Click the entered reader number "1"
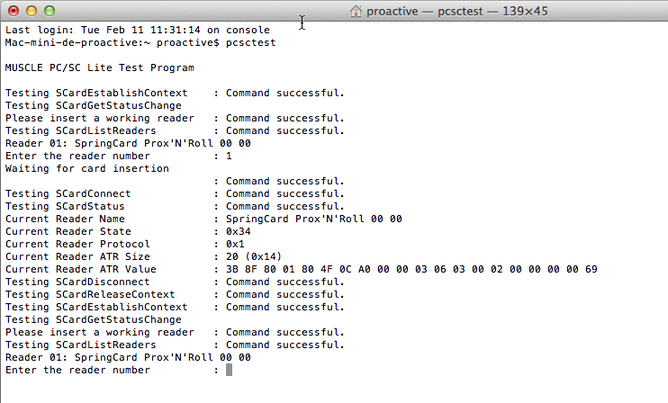This screenshot has height=403, width=668. (229, 156)
